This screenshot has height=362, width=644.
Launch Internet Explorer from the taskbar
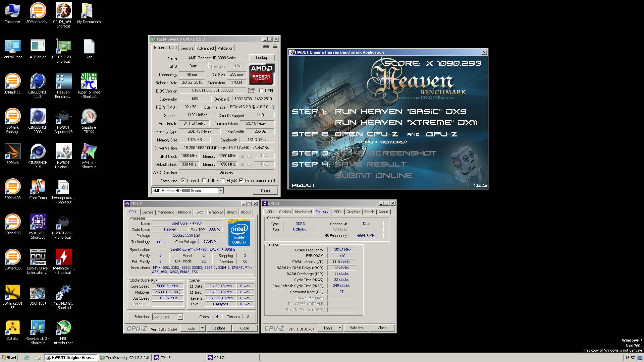[x=27, y=358]
